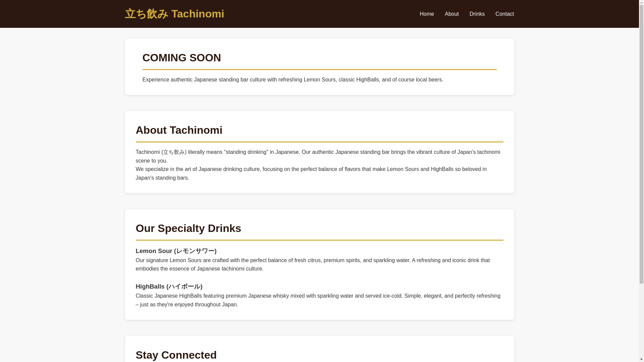Go to the About navigation link
The width and height of the screenshot is (644, 362).
click(x=451, y=14)
